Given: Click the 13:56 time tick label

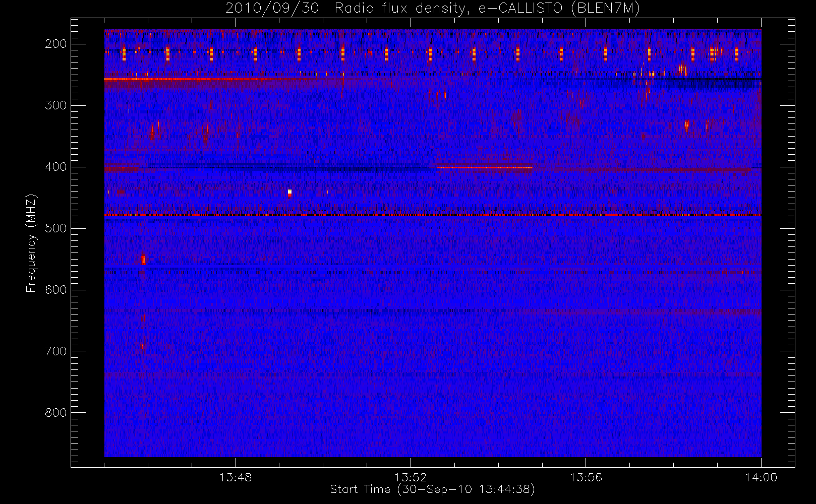Looking at the screenshot, I should click(x=586, y=477).
